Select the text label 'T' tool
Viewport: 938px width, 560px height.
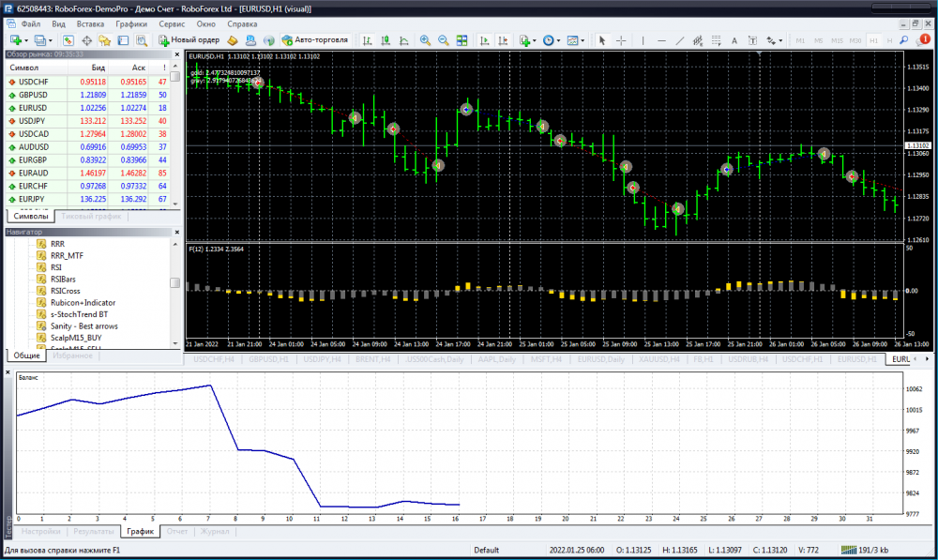752,40
